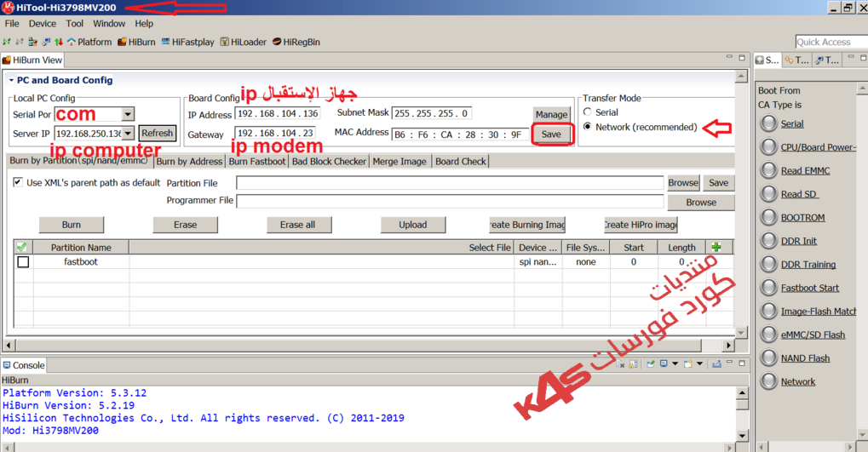Click the Fastboot Start link

(809, 288)
